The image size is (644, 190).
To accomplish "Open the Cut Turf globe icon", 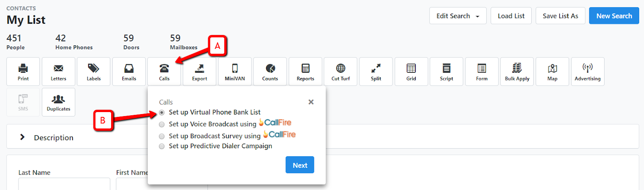I will (341, 68).
